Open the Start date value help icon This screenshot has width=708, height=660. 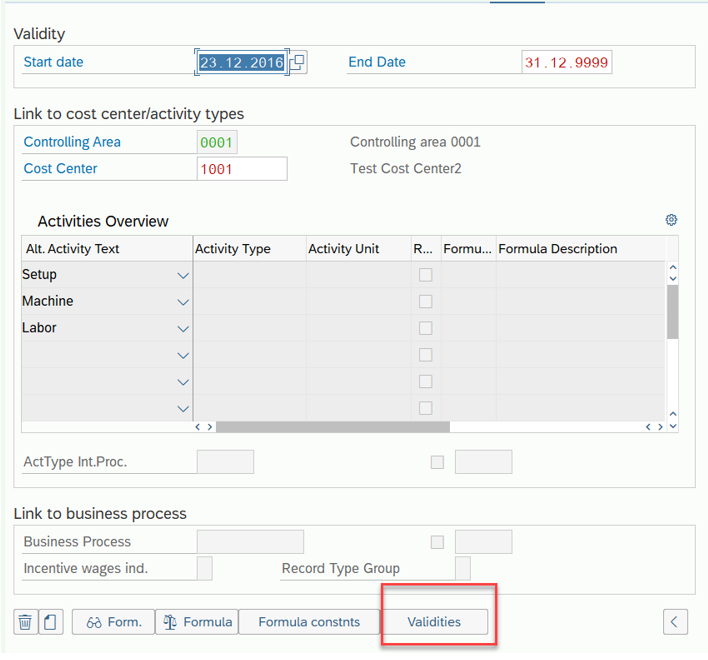(298, 62)
